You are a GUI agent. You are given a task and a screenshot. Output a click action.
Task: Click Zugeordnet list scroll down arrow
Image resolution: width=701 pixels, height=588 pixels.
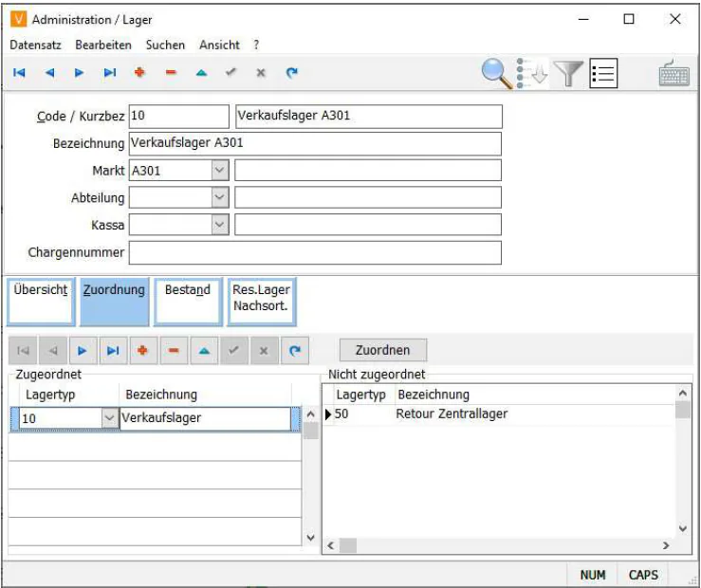(311, 538)
